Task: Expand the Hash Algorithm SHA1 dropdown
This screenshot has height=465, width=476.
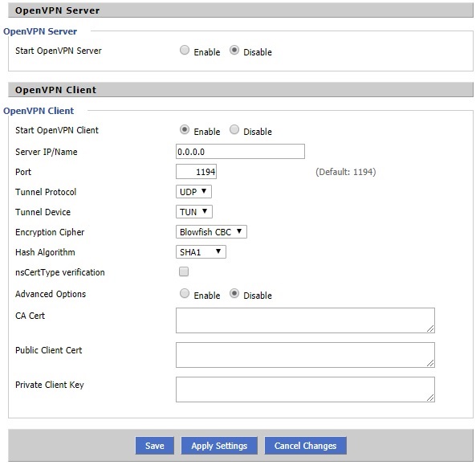Action: point(201,252)
